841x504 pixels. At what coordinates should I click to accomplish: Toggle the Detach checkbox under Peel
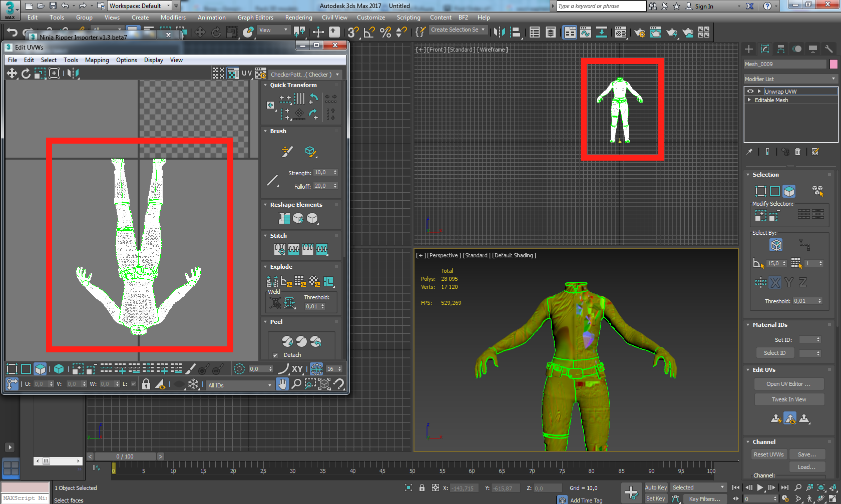coord(275,355)
